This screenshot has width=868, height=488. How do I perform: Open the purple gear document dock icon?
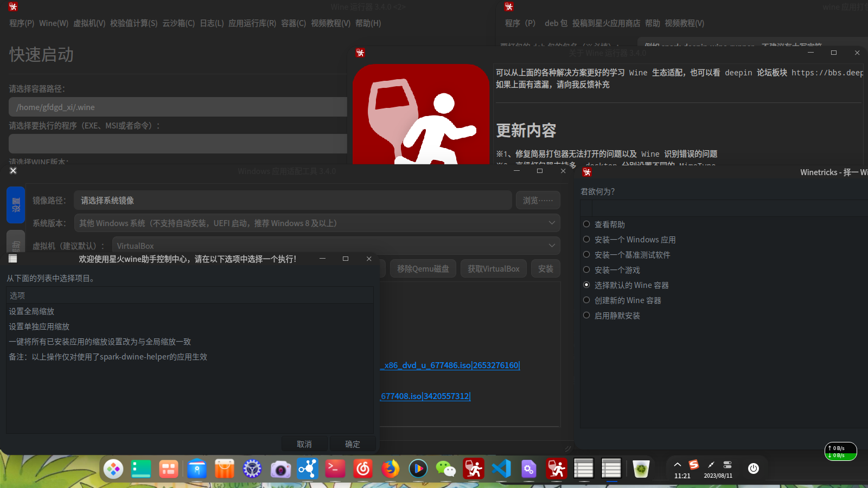coord(529,469)
